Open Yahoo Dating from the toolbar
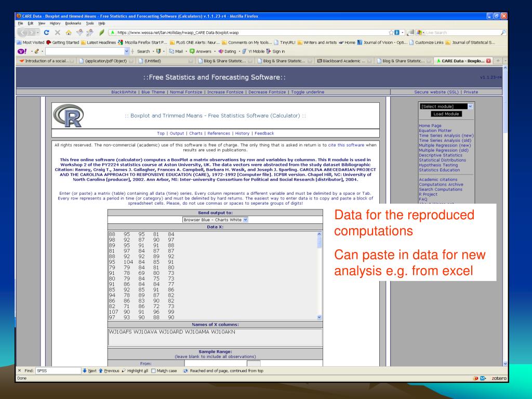The image size is (532, 399). 228,51
